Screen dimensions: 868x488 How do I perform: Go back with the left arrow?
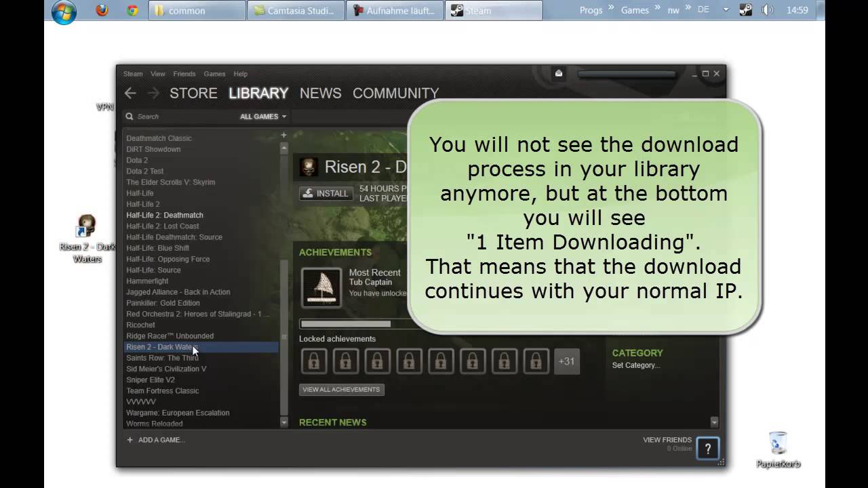point(130,94)
